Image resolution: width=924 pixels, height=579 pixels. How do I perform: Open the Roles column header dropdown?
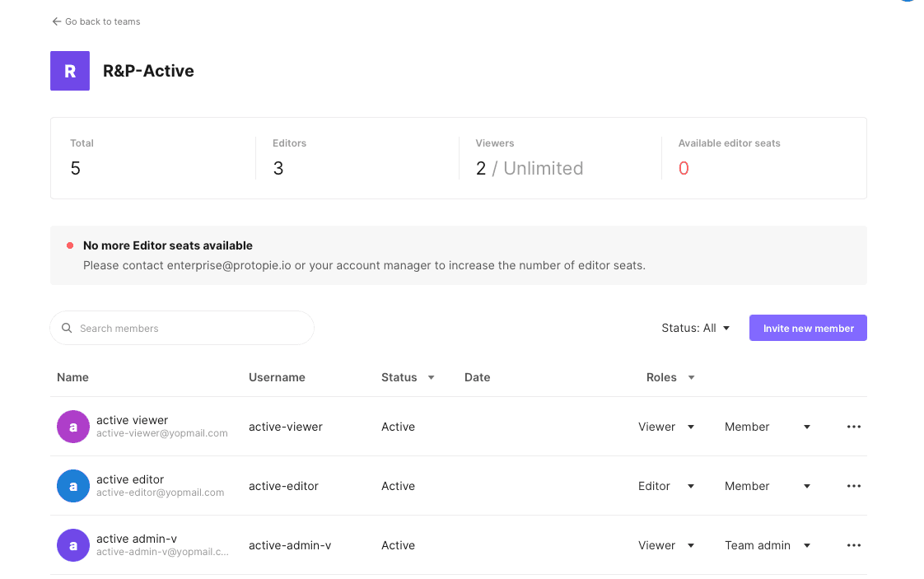[x=670, y=377]
